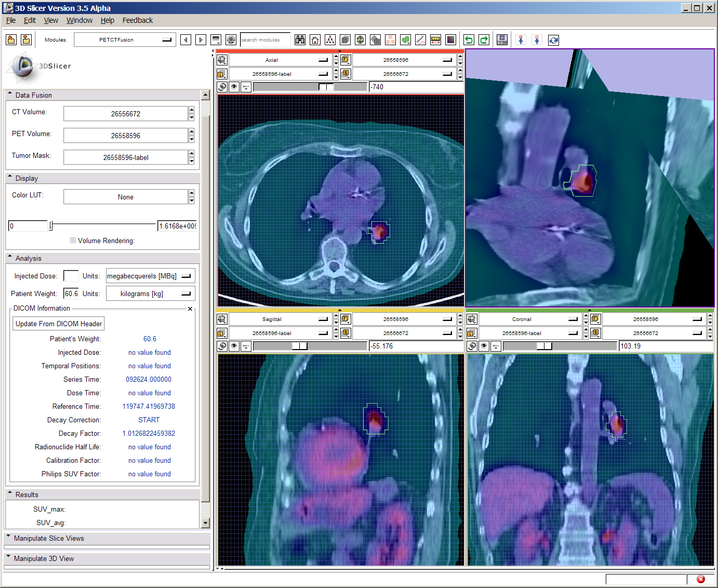Click axial viewer link slices icon
The width and height of the screenshot is (718, 588).
pyautogui.click(x=222, y=87)
